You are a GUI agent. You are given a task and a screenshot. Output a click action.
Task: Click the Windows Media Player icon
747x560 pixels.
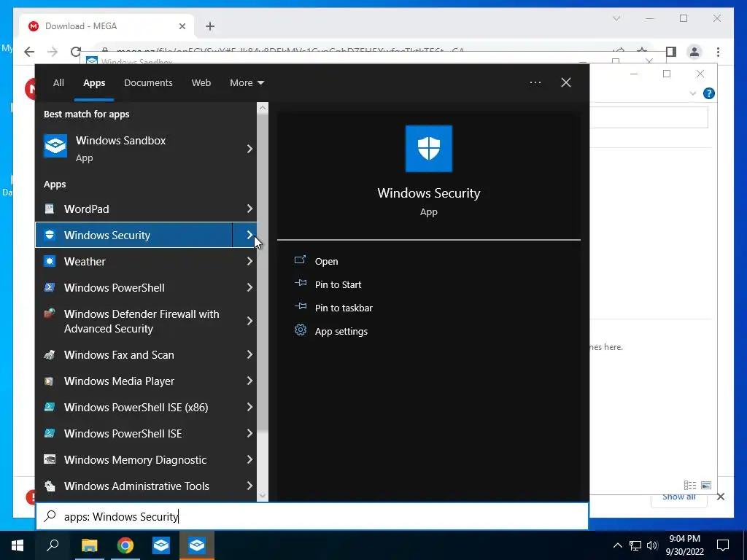[50, 381]
